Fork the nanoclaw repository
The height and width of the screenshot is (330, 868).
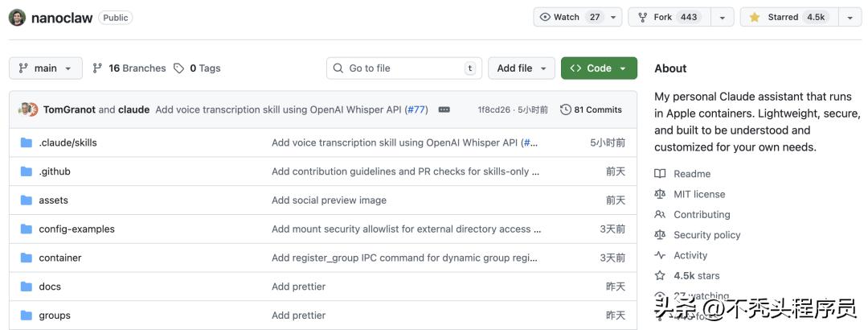coord(669,17)
